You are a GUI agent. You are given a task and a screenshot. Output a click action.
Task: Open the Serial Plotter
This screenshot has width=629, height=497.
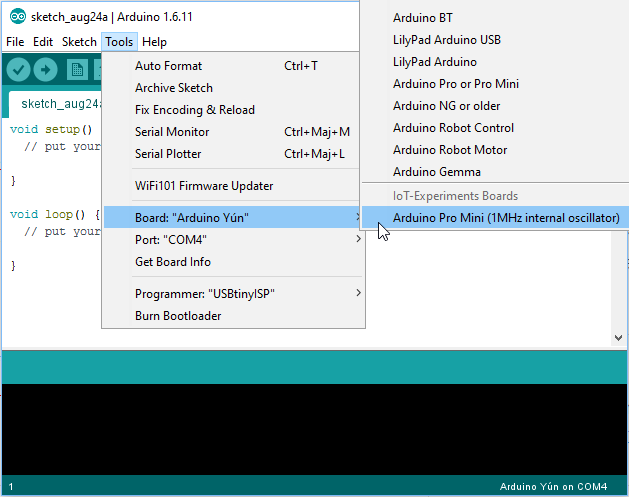point(231,154)
